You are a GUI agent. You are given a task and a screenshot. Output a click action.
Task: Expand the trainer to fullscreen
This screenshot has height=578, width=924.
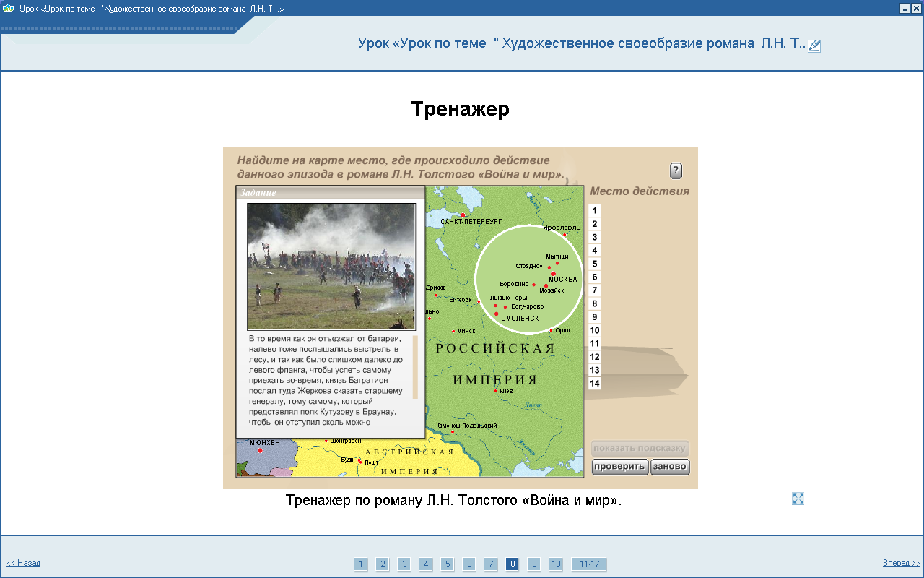click(x=798, y=499)
